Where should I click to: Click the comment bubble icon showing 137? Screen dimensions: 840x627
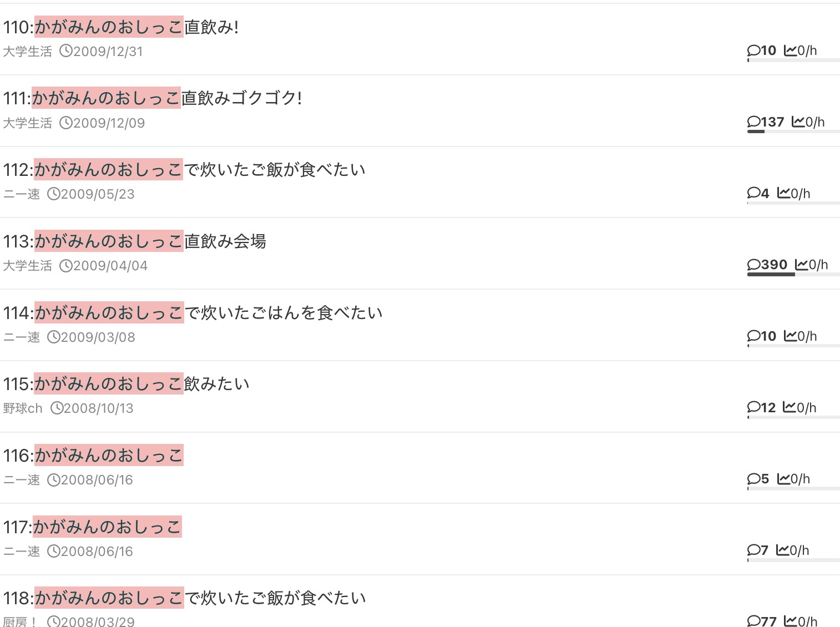point(754,122)
